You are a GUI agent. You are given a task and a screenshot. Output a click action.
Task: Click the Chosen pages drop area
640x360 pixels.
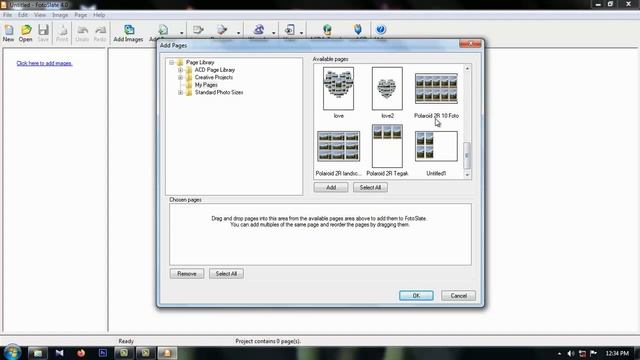(320, 234)
